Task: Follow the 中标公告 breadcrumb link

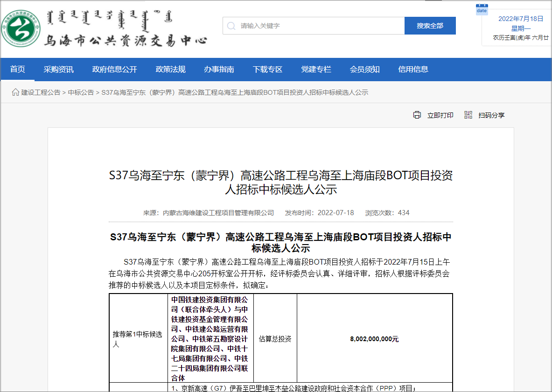Action: (x=81, y=92)
